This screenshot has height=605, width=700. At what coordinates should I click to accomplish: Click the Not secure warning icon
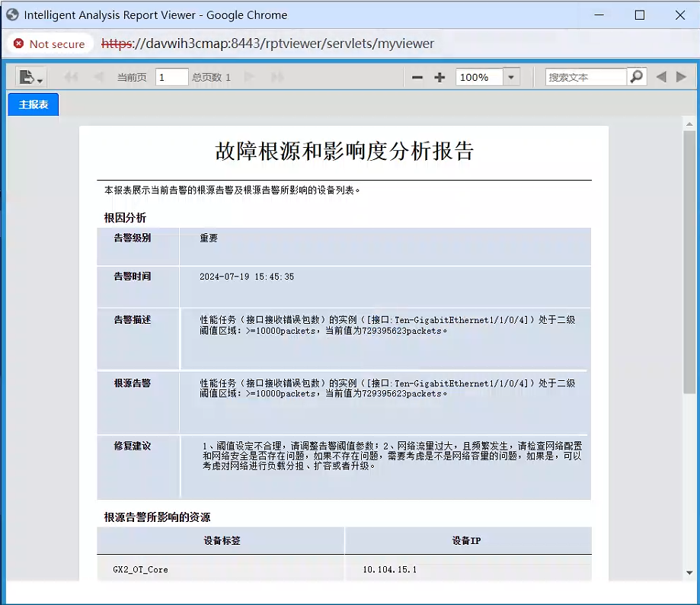click(x=18, y=43)
